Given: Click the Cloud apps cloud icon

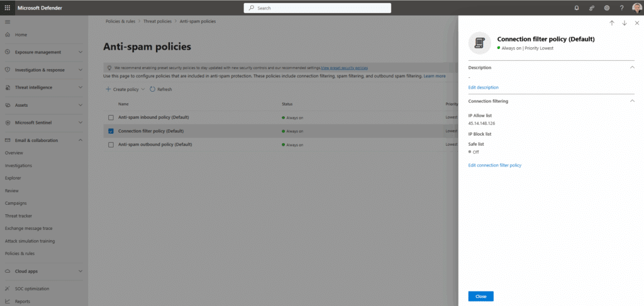Looking at the screenshot, I should click(8, 271).
